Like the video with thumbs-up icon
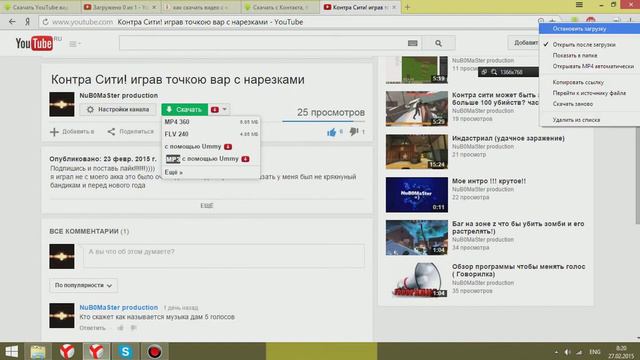Viewport: 640px width, 360px height. pos(331,132)
